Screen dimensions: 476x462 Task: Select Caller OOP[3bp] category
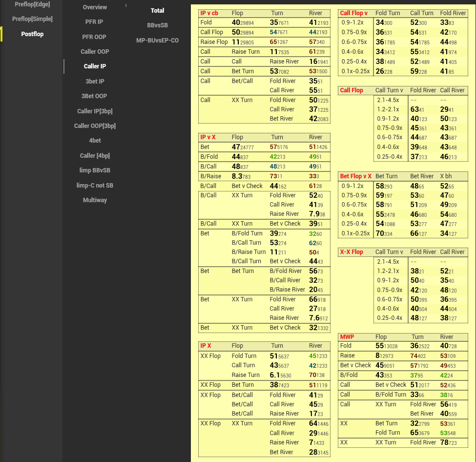point(95,126)
